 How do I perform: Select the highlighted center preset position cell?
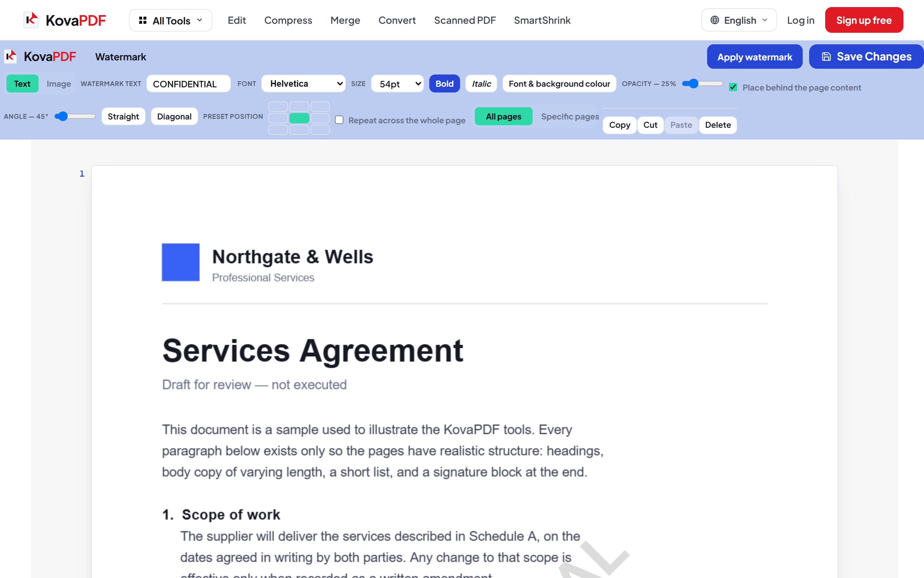tap(299, 118)
